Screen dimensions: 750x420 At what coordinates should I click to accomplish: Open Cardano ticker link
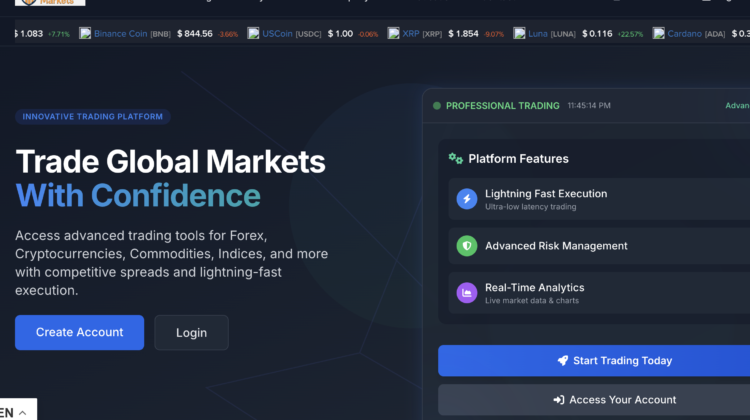684,34
